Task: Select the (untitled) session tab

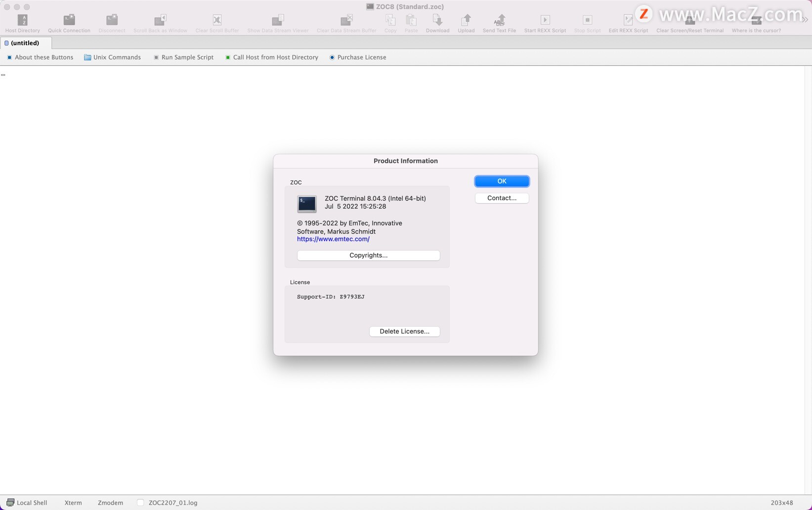Action: click(x=26, y=43)
